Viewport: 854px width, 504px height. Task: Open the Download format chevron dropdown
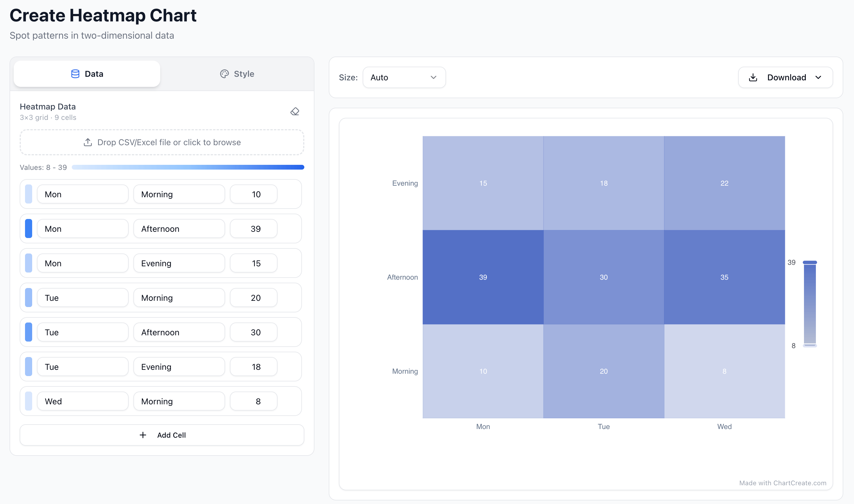click(818, 77)
